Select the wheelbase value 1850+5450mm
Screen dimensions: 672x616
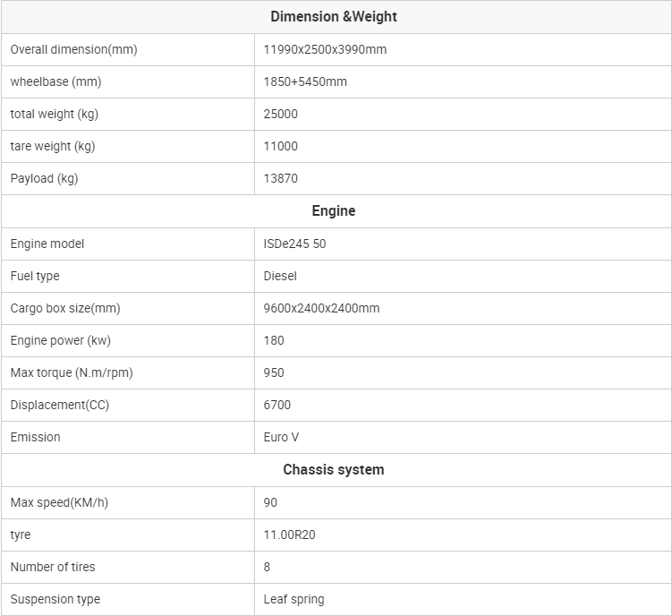(x=305, y=82)
